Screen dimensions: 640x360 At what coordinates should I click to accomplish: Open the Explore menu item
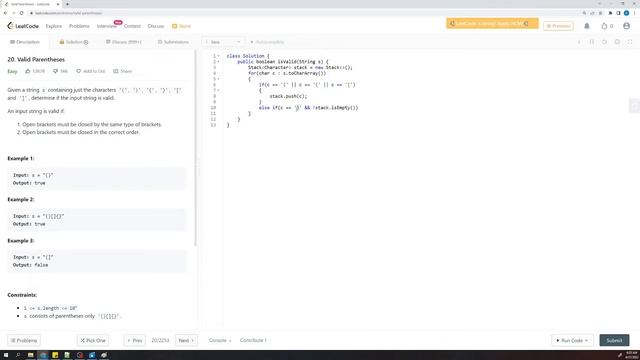point(53,26)
